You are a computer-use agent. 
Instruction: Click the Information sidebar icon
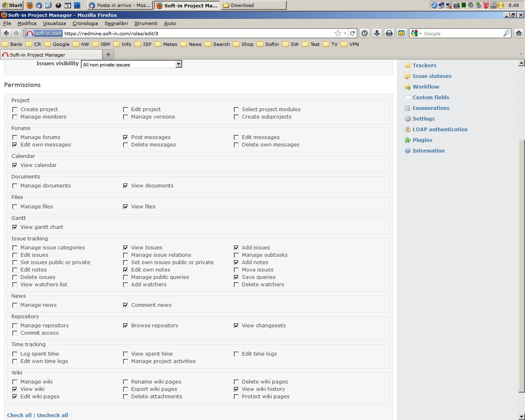click(408, 151)
